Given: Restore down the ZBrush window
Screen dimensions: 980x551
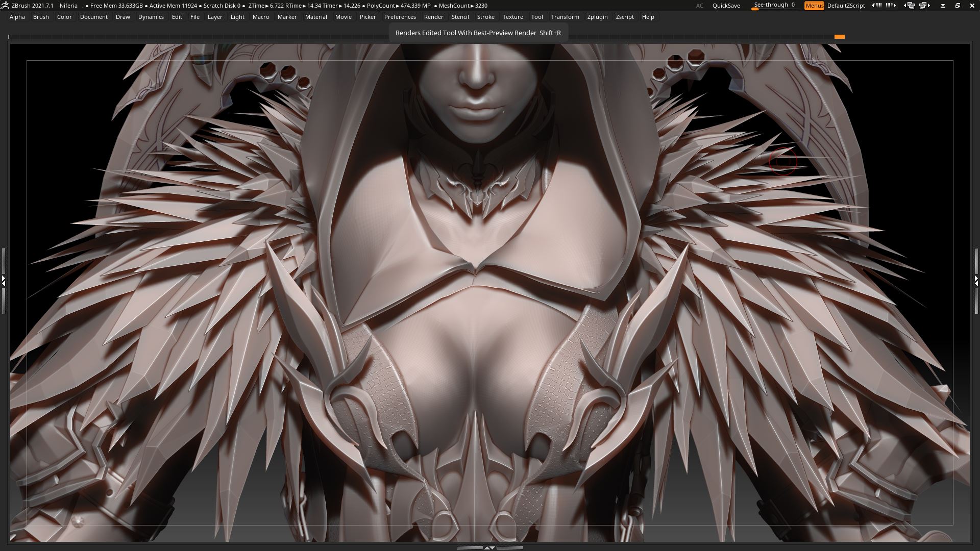Looking at the screenshot, I should (958, 6).
